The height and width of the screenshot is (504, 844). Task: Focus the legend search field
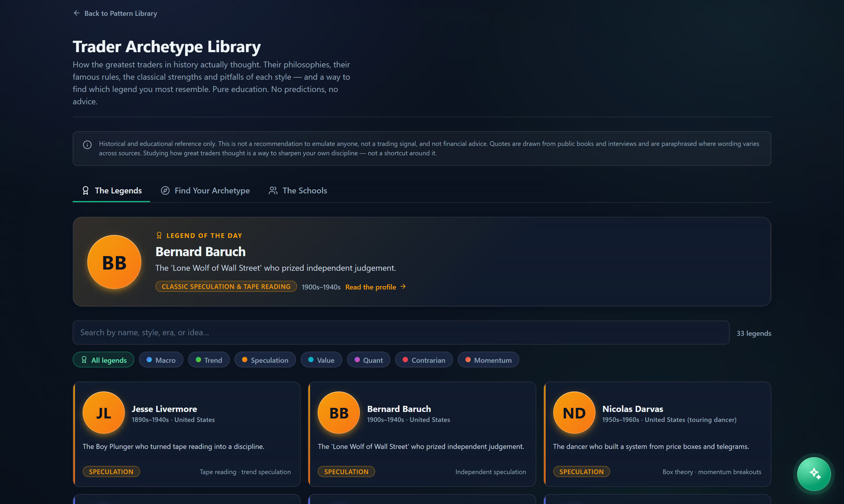point(401,333)
